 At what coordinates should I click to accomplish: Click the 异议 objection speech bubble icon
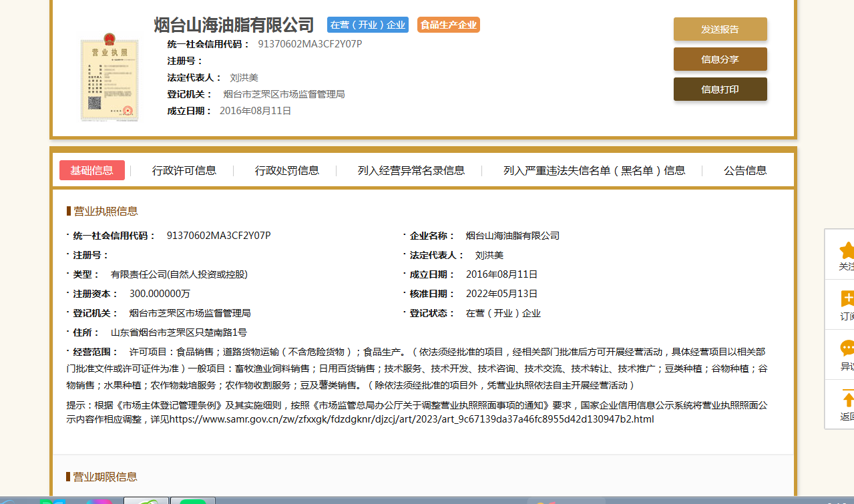coord(847,348)
